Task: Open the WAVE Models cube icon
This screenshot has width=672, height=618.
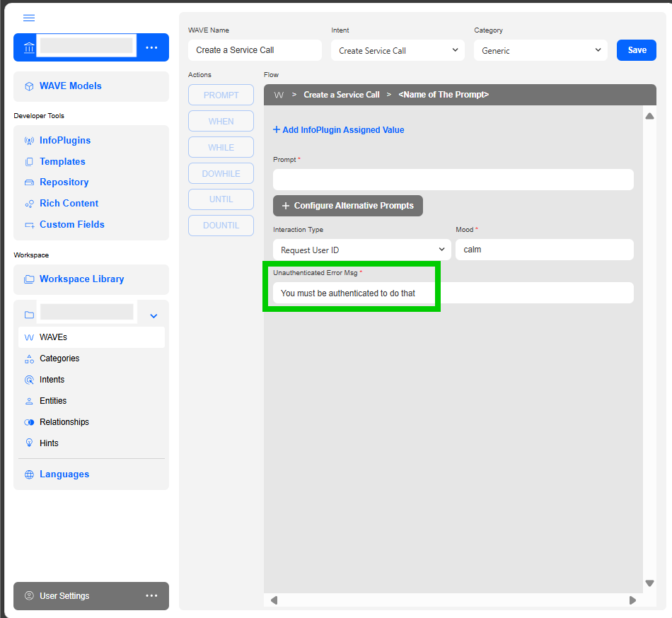Action: coord(29,86)
